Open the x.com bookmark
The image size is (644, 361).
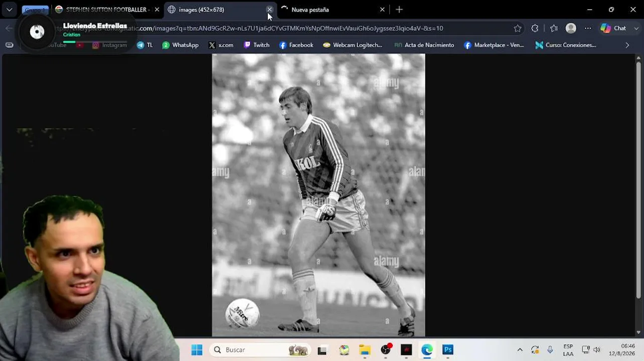click(221, 45)
